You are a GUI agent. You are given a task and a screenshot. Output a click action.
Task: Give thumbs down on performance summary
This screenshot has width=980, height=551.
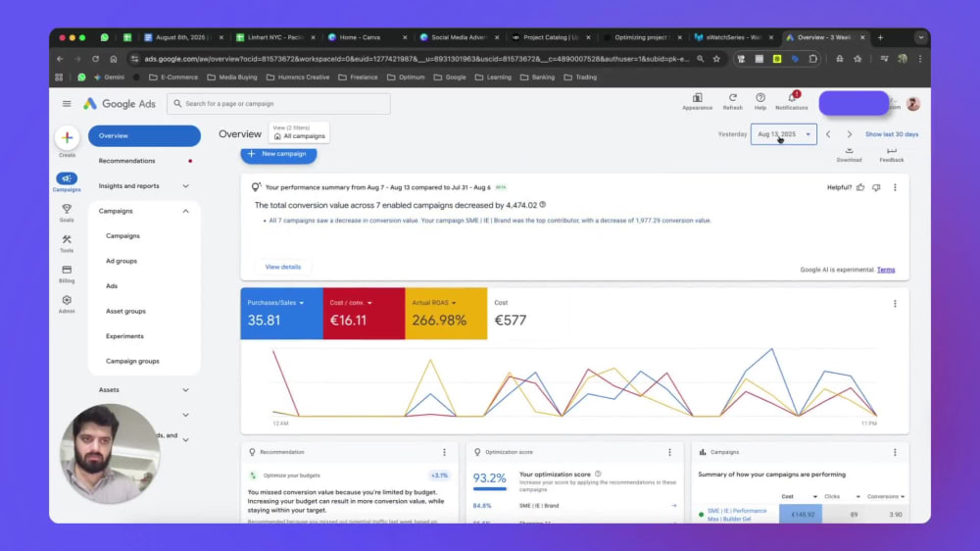(876, 187)
